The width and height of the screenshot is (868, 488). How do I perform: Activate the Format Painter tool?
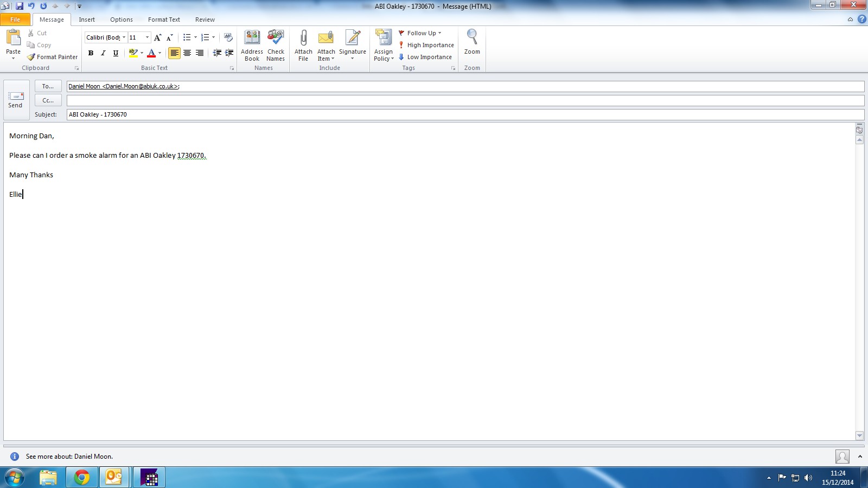point(52,57)
